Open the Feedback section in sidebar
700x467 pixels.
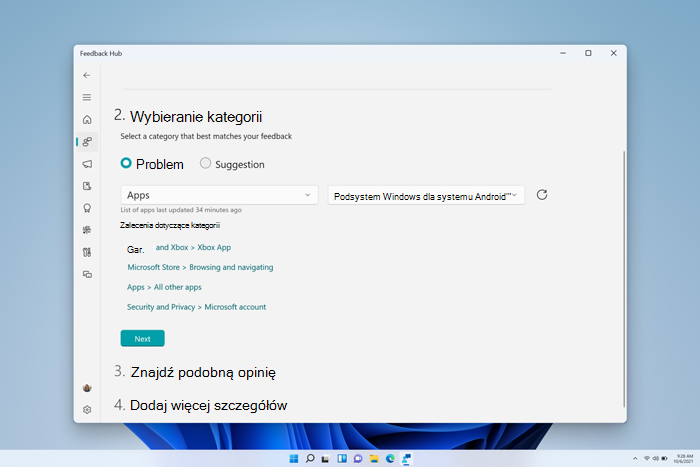[x=87, y=142]
